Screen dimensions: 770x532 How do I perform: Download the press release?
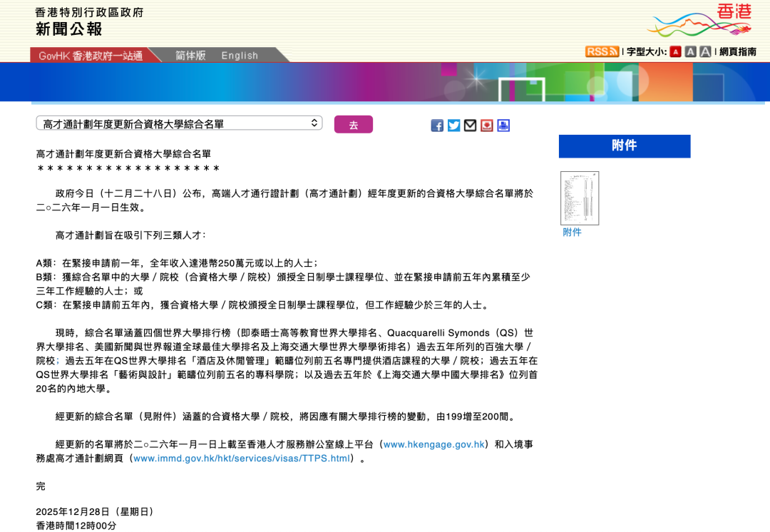click(x=486, y=126)
